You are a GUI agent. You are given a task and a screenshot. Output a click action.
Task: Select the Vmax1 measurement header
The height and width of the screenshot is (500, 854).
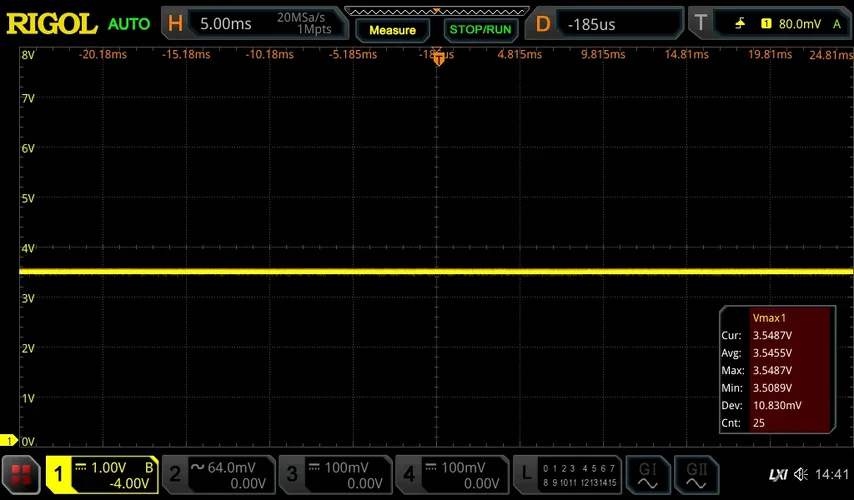pos(769,318)
